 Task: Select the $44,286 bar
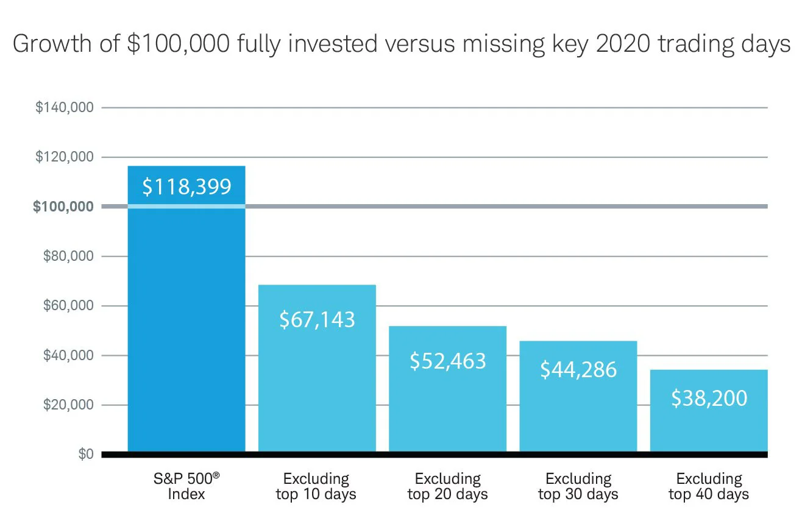click(578, 397)
